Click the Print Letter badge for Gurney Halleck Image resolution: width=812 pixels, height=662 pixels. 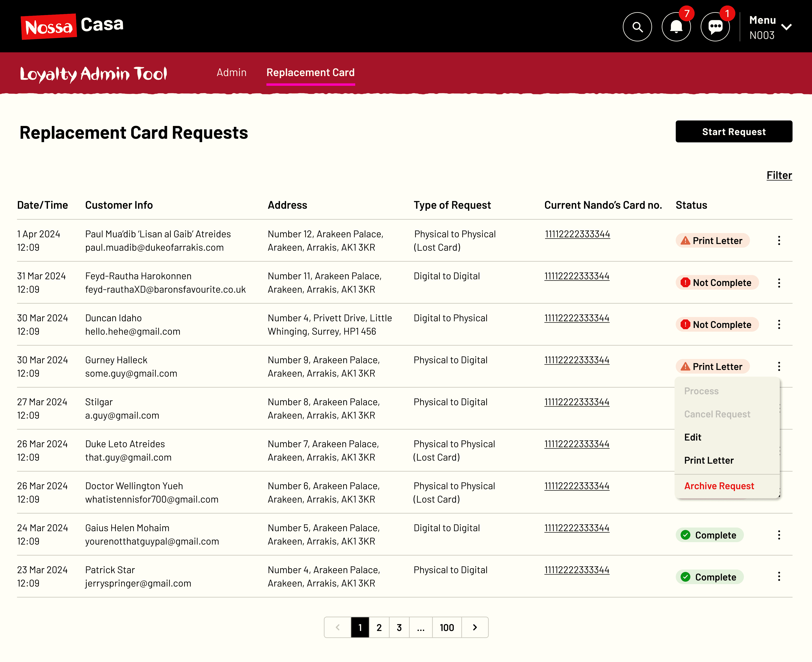(x=712, y=366)
